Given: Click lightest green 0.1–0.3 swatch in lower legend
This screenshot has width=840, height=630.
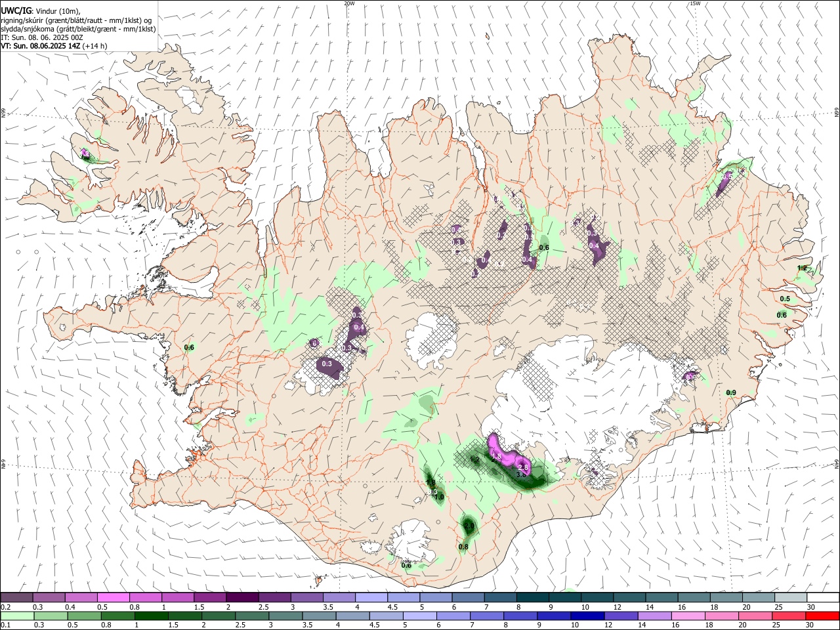Looking at the screenshot, I should click(17, 616).
